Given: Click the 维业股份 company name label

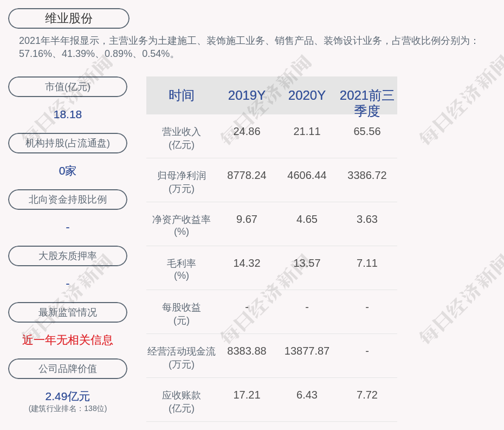Looking at the screenshot, I should 69,18.
